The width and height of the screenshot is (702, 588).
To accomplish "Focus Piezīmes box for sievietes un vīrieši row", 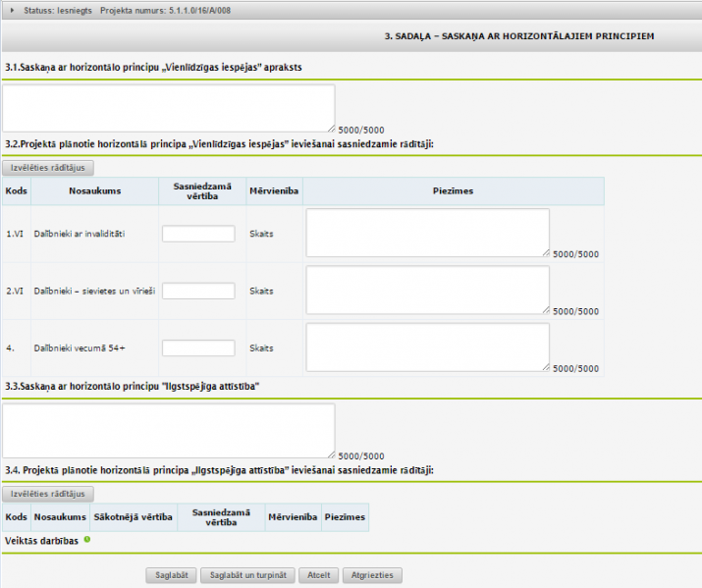I will tap(427, 291).
